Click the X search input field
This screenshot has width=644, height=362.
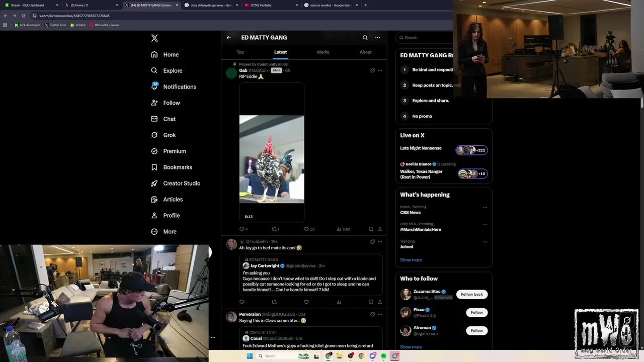425,38
